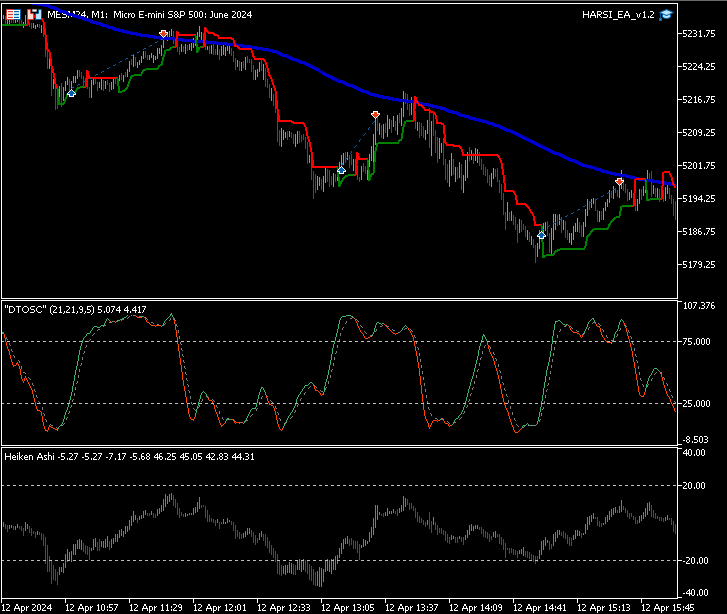727x614 pixels.
Task: Click the 5224.25 price scale label
Action: pos(699,67)
